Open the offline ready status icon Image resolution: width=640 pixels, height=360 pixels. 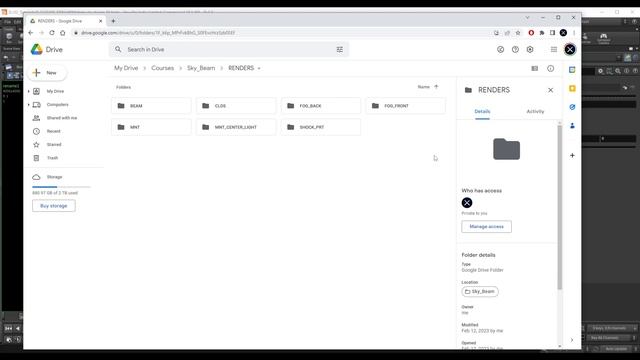(500, 49)
